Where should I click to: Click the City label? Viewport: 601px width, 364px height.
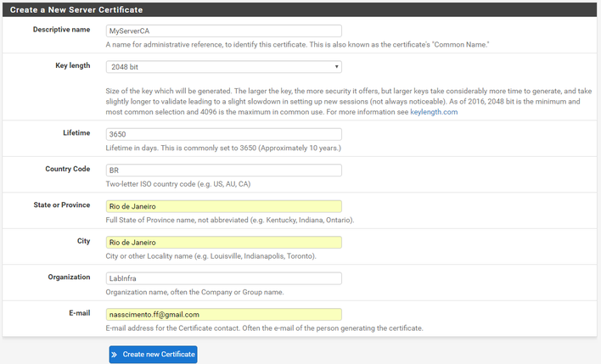[x=83, y=241]
